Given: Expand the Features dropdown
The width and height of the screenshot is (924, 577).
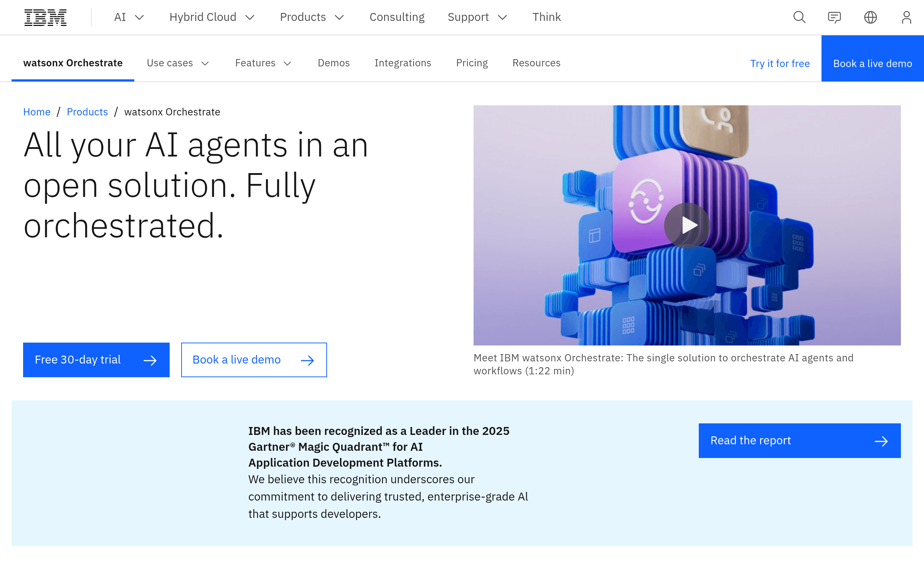Looking at the screenshot, I should pos(263,63).
